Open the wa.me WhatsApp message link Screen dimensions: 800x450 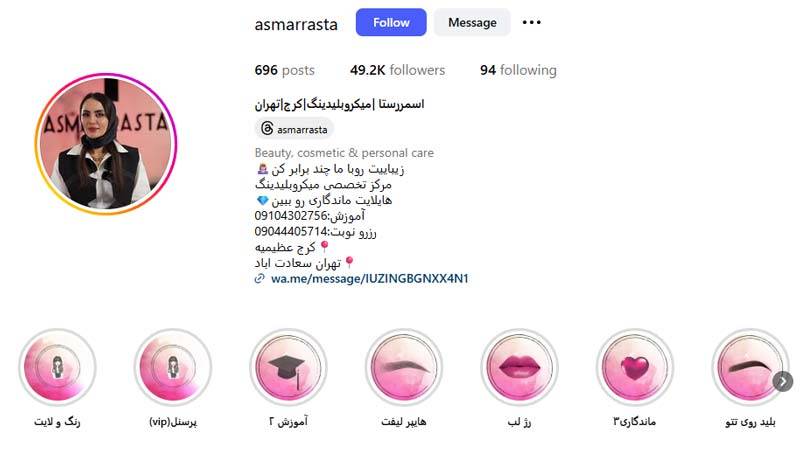369,279
